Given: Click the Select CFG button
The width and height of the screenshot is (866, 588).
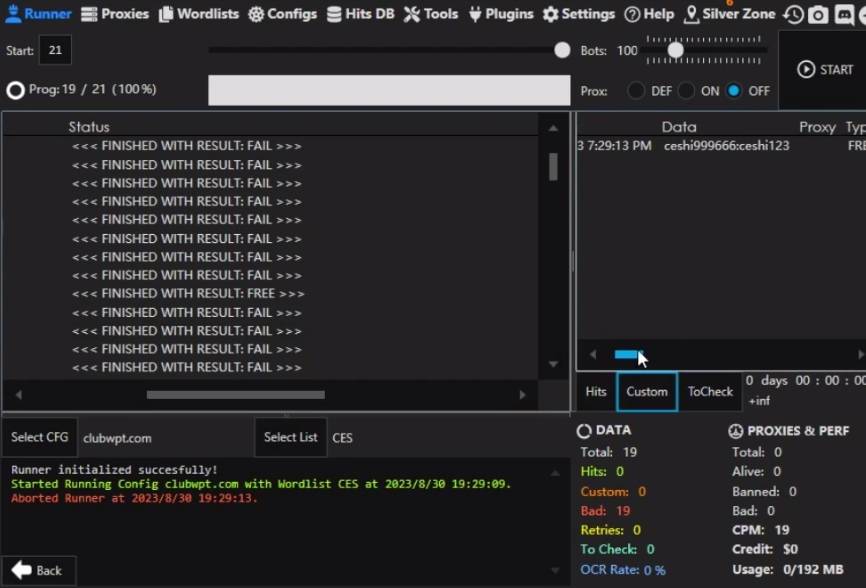Looking at the screenshot, I should point(40,437).
